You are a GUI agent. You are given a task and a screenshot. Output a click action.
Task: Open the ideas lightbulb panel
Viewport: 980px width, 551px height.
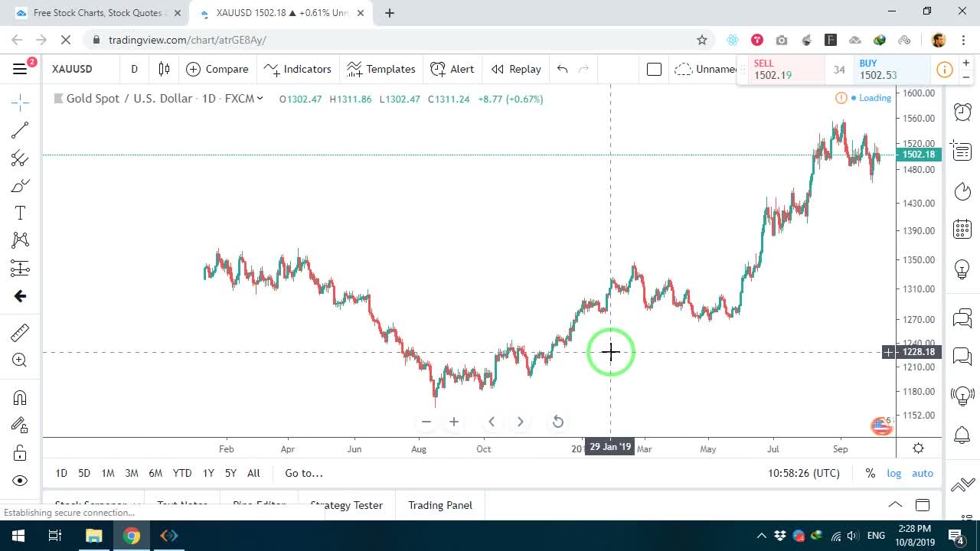tap(962, 269)
